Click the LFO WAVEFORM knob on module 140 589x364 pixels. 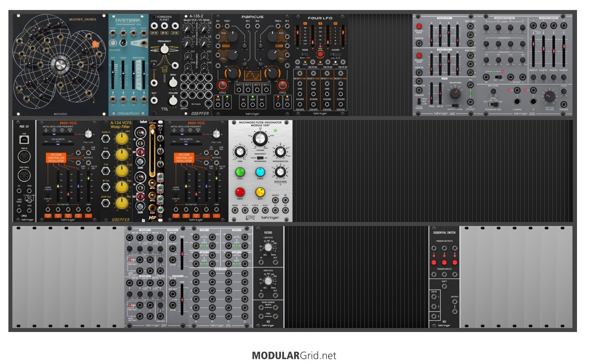455,93
